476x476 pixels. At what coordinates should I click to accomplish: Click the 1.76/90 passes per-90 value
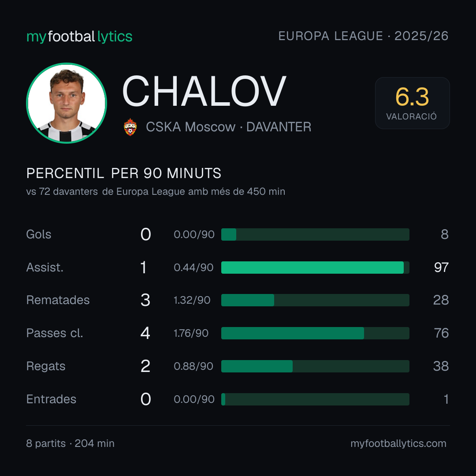(x=191, y=333)
